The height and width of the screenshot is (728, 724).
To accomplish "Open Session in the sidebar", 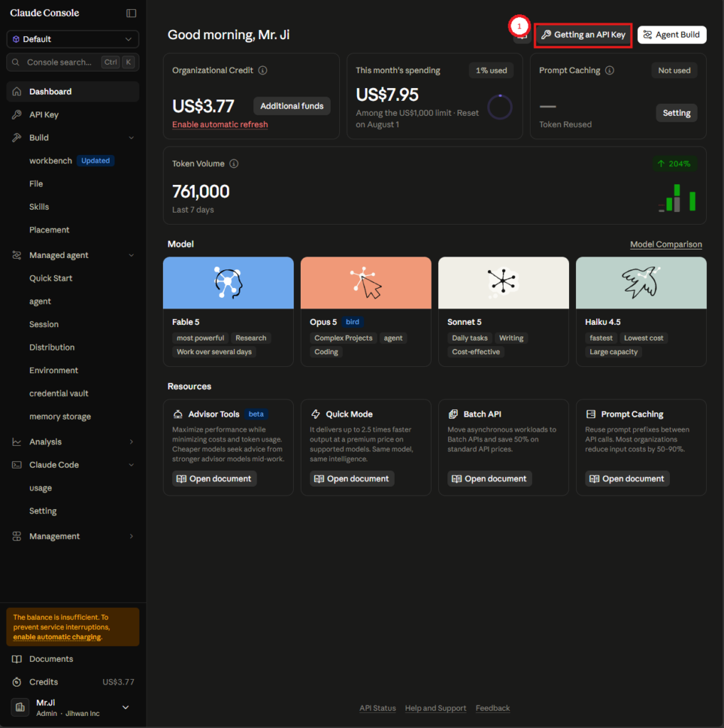I will 43,324.
